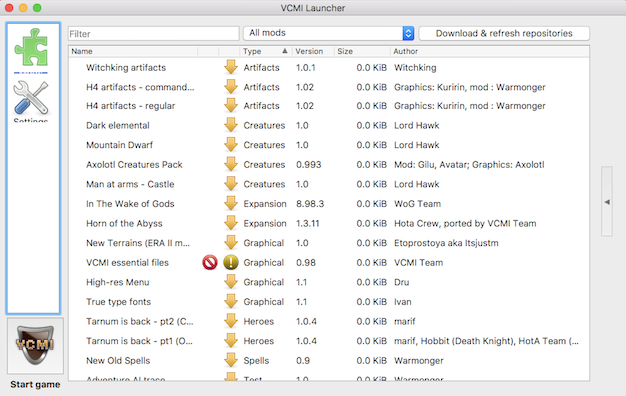Click author Dru cell
This screenshot has height=396, width=626.
pyautogui.click(x=401, y=282)
